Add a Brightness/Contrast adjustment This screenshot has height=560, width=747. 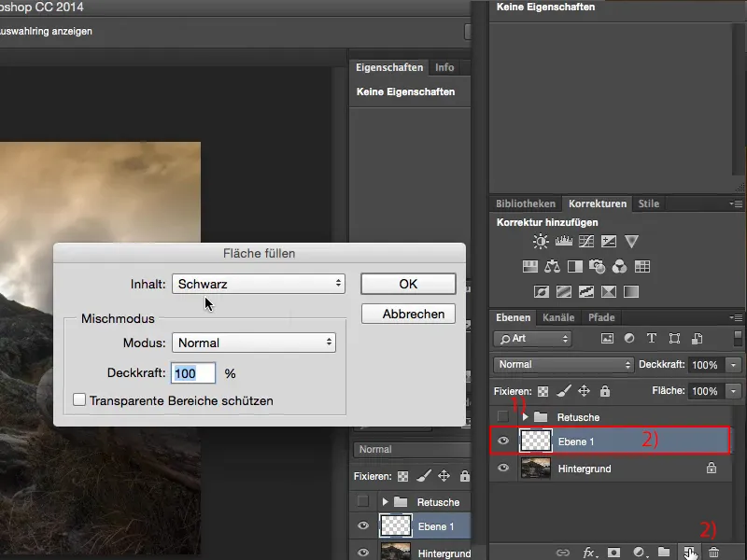[x=542, y=242]
